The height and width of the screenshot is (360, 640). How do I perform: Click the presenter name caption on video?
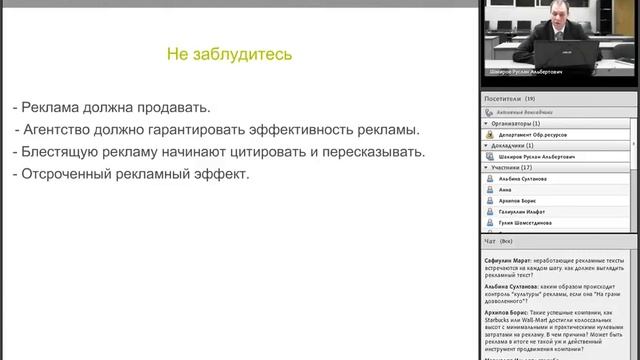[x=526, y=72]
